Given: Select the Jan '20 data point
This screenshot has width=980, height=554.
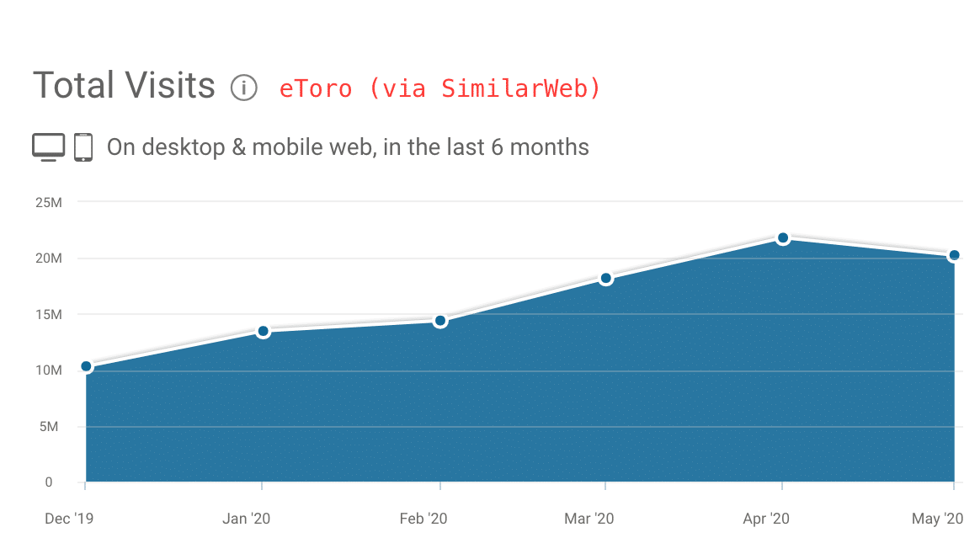Looking at the screenshot, I should 263,331.
